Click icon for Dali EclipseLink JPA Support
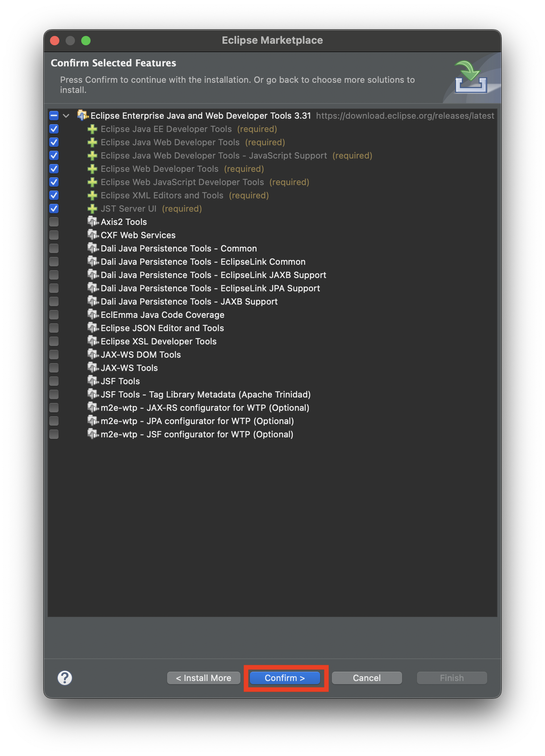The width and height of the screenshot is (545, 756). [93, 288]
